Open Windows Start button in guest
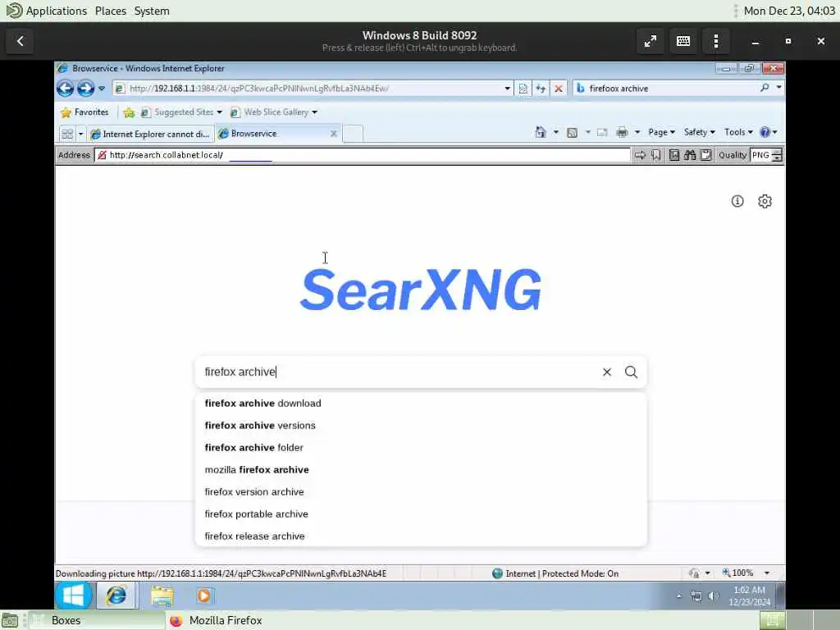This screenshot has height=630, width=840. pyautogui.click(x=73, y=596)
